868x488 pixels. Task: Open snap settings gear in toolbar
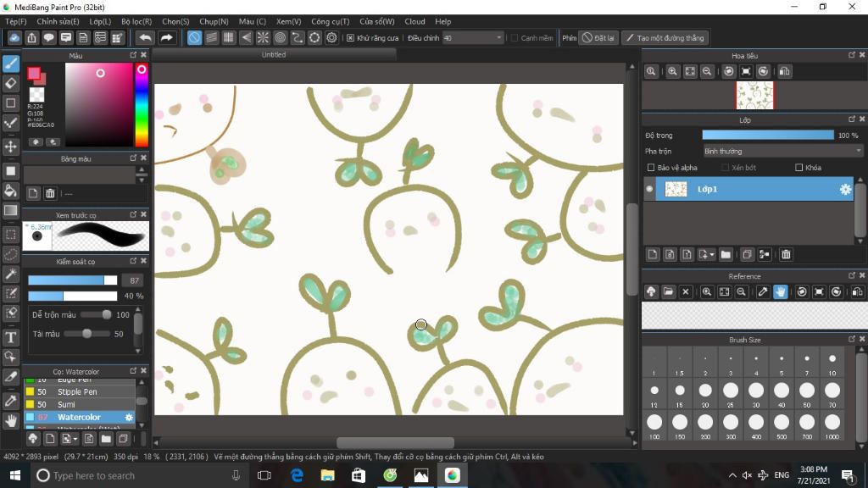(331, 37)
